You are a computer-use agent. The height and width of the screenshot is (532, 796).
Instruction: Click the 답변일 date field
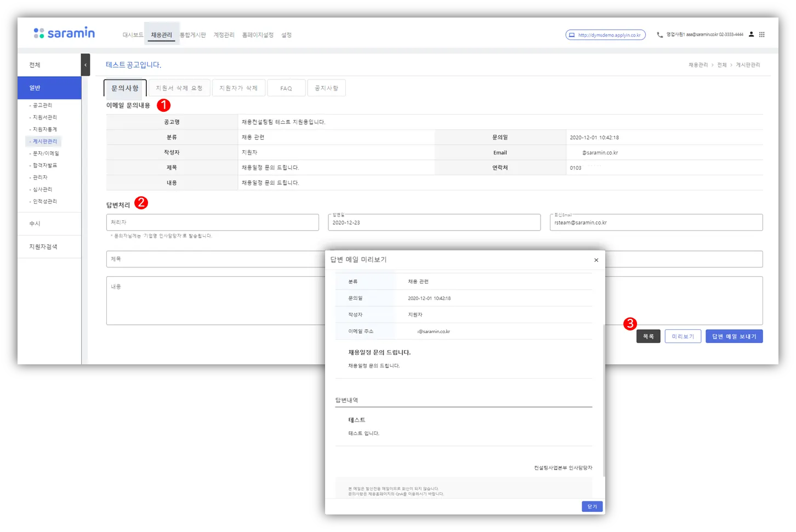click(434, 222)
